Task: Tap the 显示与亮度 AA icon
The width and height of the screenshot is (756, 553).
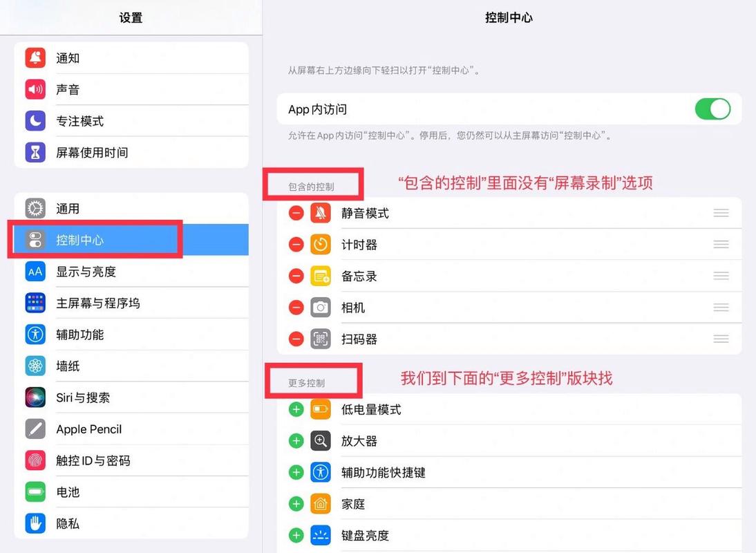Action: pos(35,272)
